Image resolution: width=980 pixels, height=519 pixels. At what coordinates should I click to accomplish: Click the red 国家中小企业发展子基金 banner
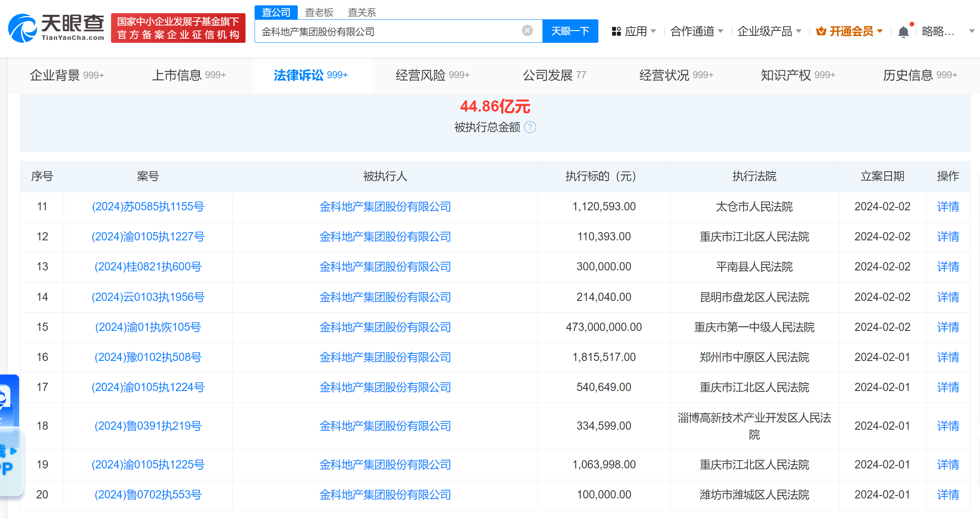(178, 28)
